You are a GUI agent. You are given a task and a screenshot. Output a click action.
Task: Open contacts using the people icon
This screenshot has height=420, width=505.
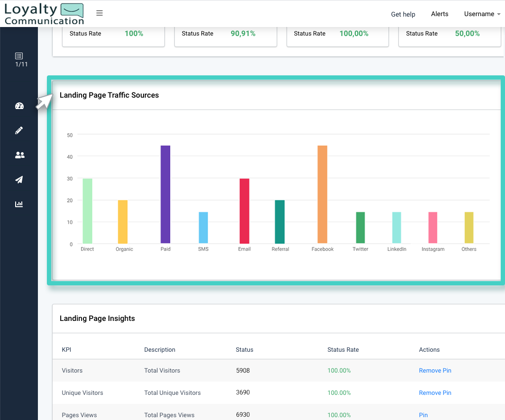pyautogui.click(x=19, y=155)
